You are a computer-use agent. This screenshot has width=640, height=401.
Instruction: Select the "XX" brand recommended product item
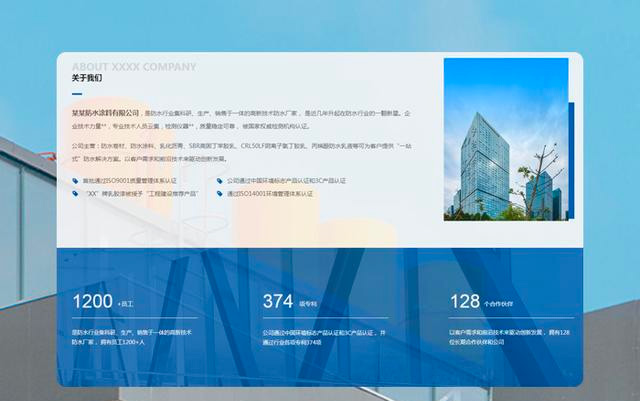coord(141,194)
